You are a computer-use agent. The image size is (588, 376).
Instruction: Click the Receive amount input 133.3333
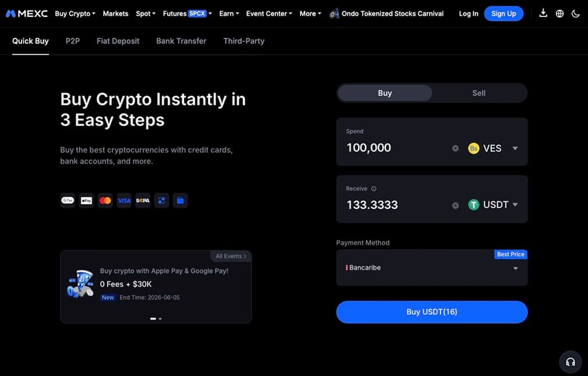click(x=373, y=205)
